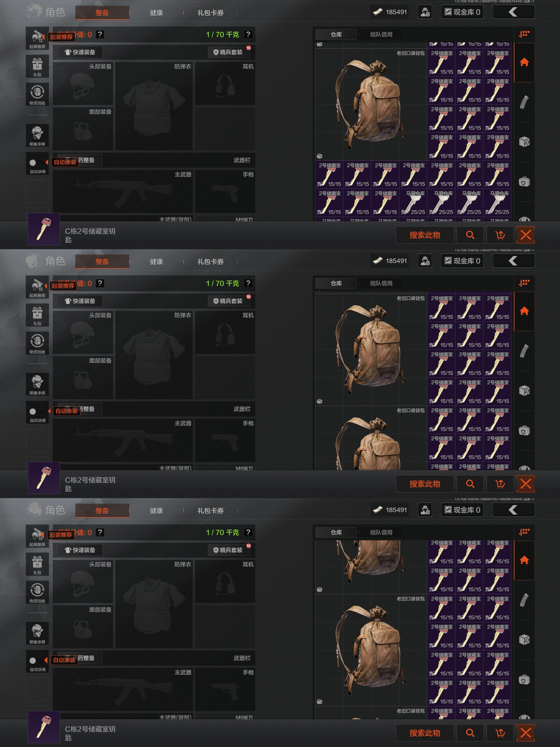The width and height of the screenshot is (560, 747).
Task: Toggle 自动涂装 switch in top screenshot
Action: coord(33,162)
